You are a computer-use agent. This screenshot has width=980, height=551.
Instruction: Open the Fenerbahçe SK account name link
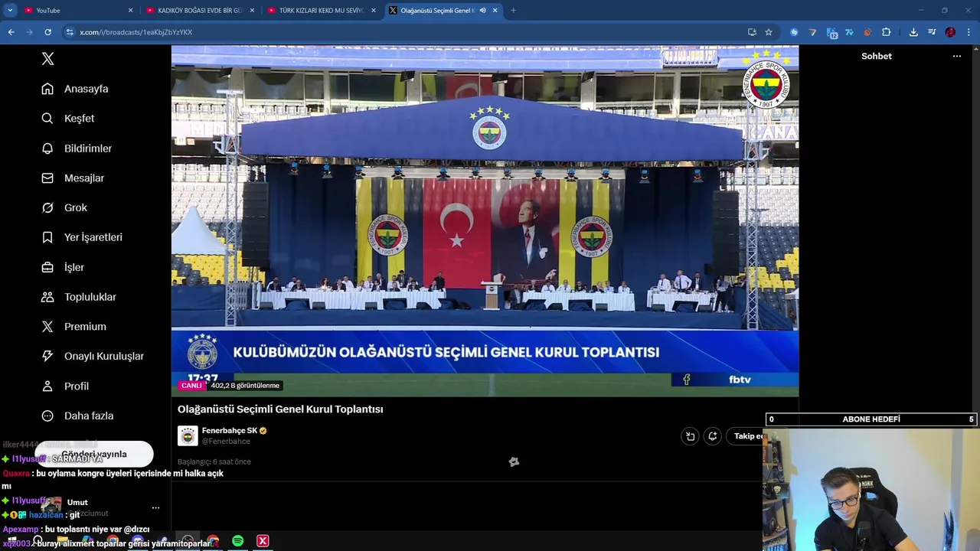tap(230, 431)
